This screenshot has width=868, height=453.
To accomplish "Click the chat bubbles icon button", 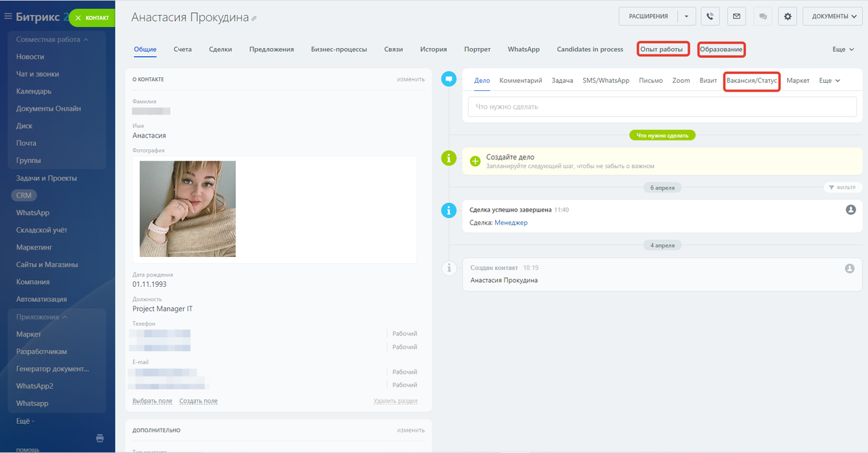I will click(x=763, y=16).
